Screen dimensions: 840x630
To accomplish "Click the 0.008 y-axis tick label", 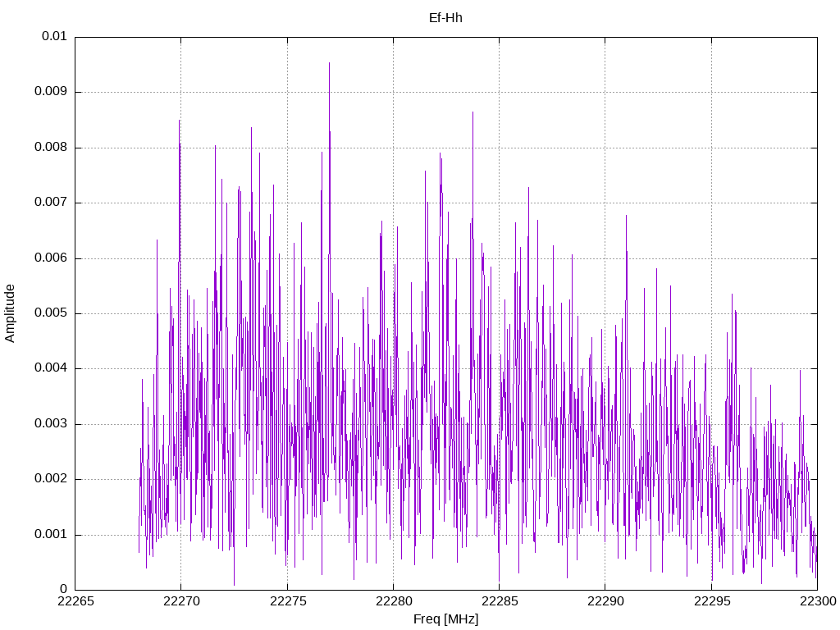I will point(51,148).
